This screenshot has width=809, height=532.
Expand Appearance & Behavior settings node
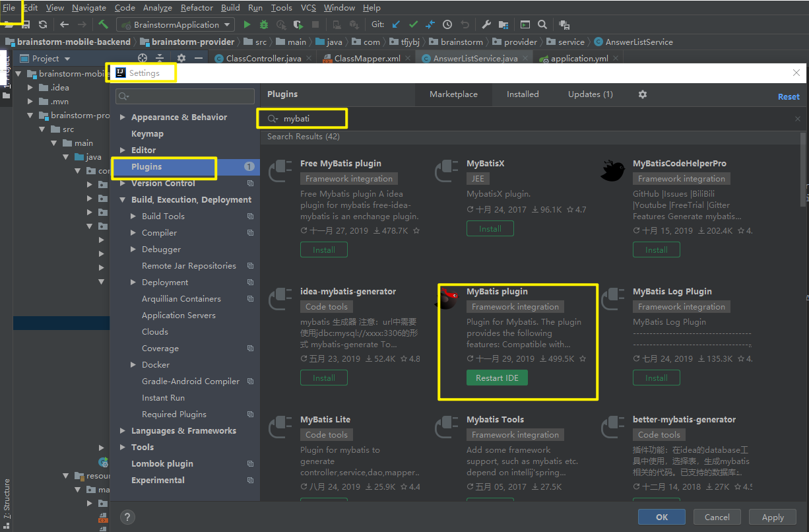pos(123,117)
